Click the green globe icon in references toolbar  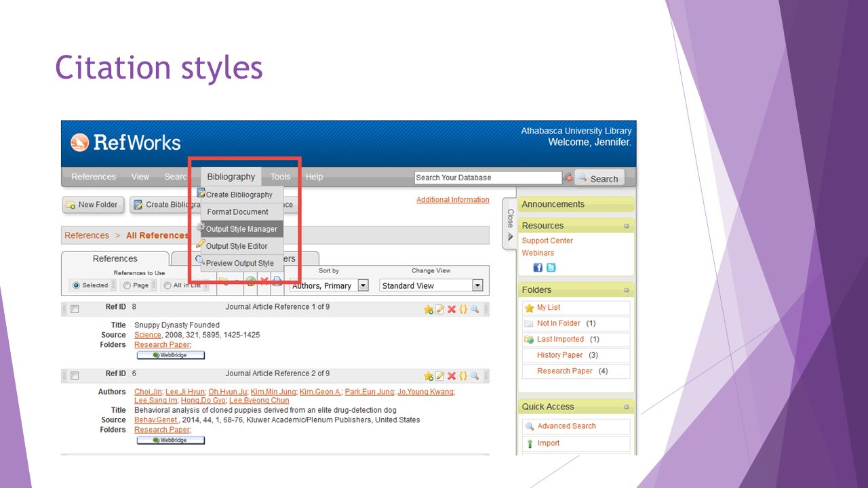[x=251, y=281]
